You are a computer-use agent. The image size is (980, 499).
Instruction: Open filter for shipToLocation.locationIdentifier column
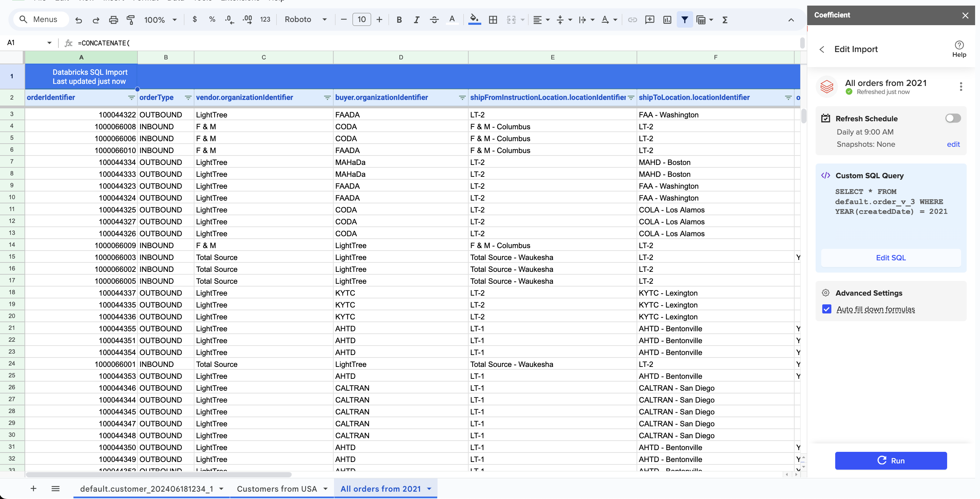point(788,98)
